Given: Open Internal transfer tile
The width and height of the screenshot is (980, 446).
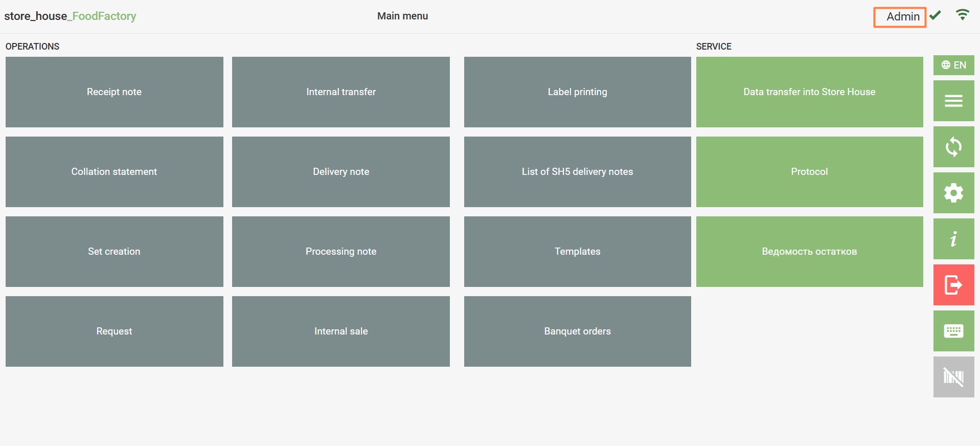Looking at the screenshot, I should point(341,92).
